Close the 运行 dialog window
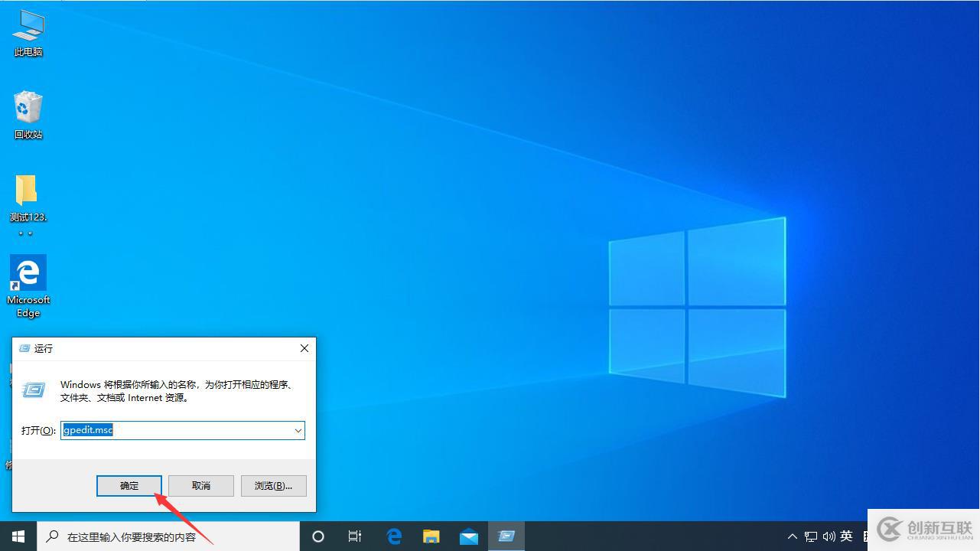980x551 pixels. click(x=304, y=348)
